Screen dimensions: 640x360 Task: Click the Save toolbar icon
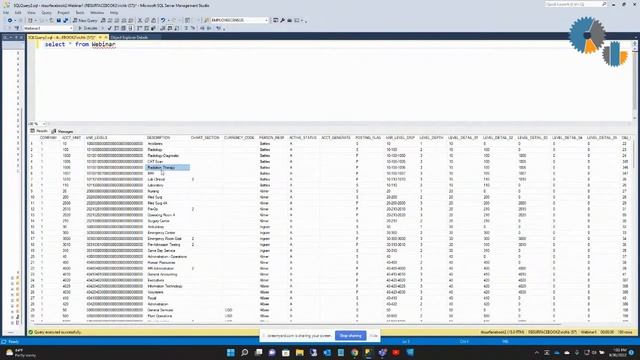[59, 20]
